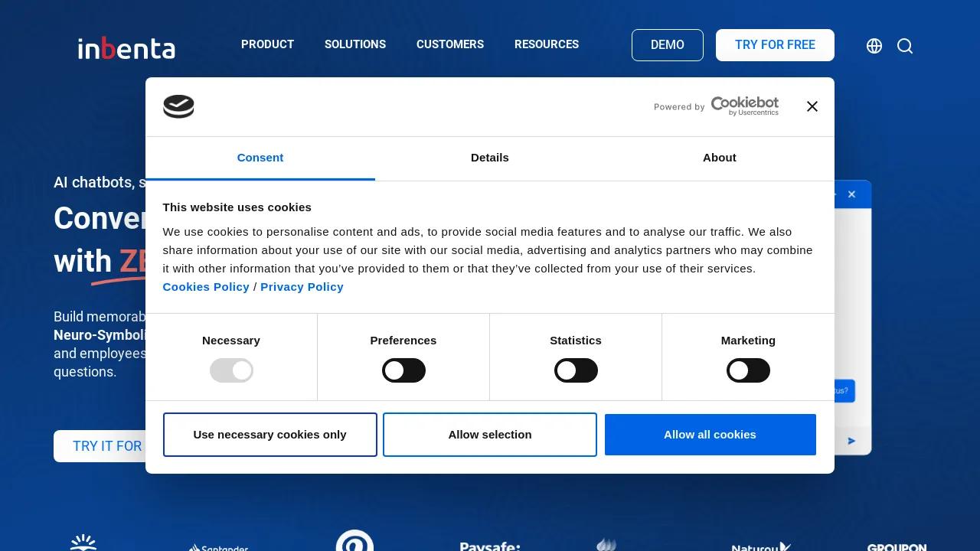Open the language globe icon
This screenshot has height=551, width=980.
pyautogui.click(x=874, y=46)
